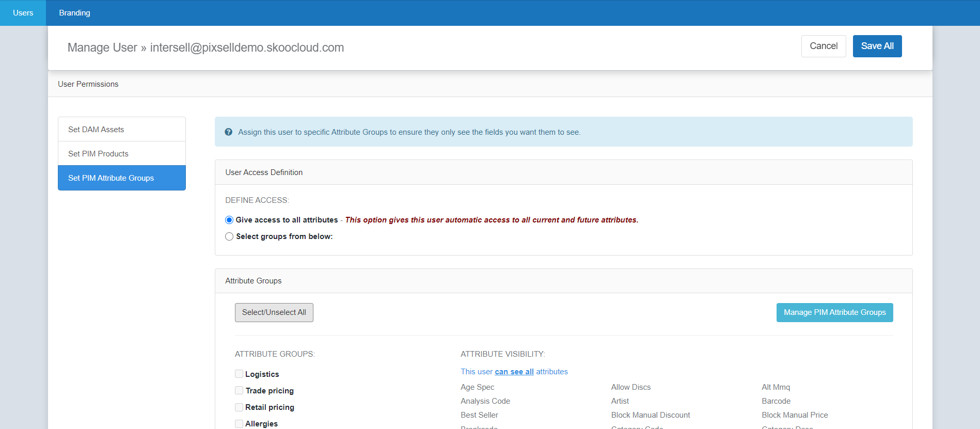Tick the Logistics checkbox
The image size is (980, 429).
(239, 374)
